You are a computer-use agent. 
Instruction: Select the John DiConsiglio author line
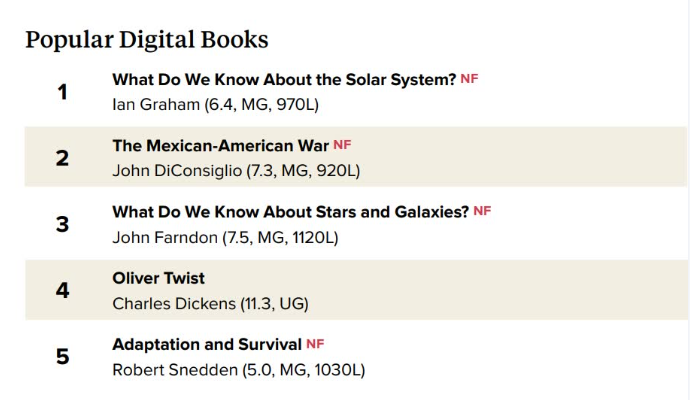236,170
